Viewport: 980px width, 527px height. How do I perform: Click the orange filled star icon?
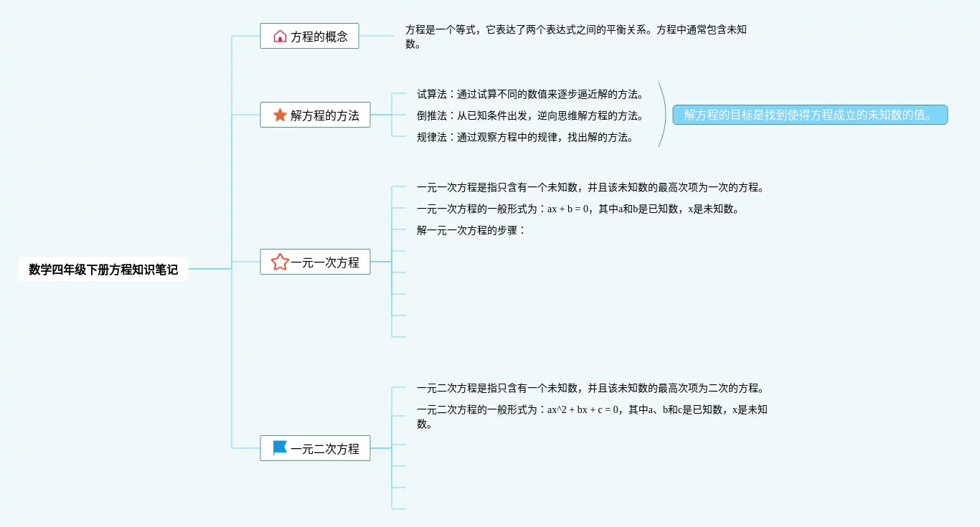[280, 115]
